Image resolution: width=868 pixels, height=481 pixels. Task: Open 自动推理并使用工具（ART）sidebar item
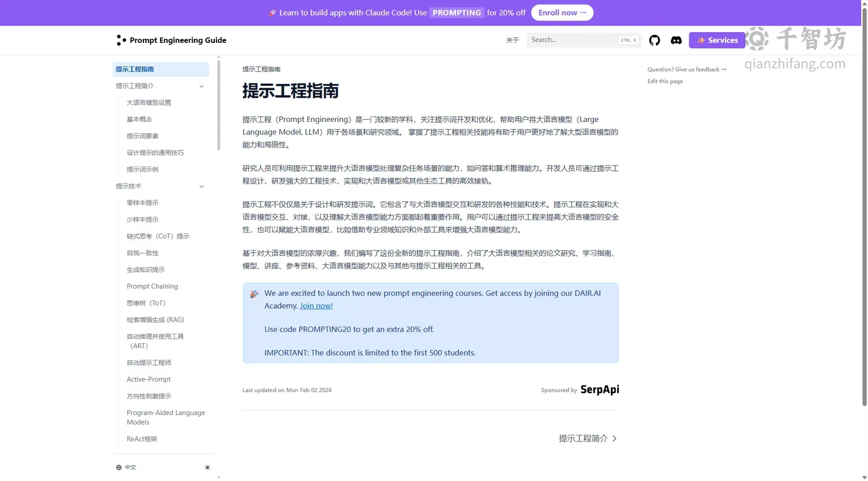tap(155, 341)
